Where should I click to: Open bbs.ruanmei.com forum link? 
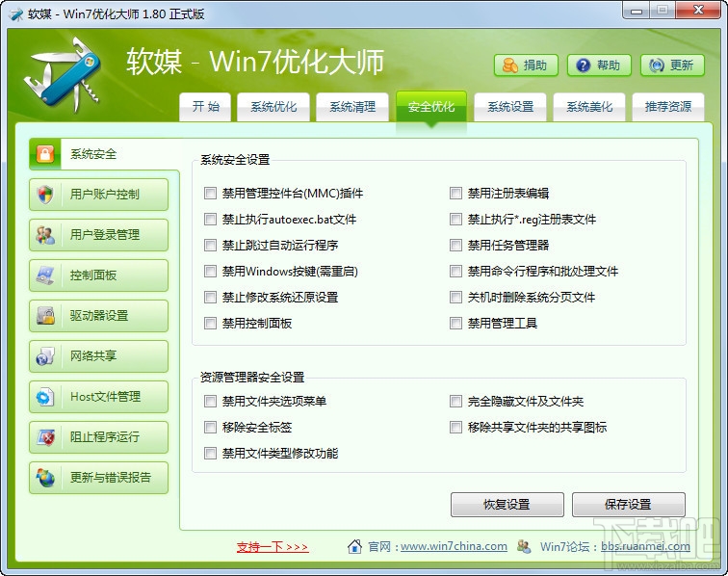point(645,546)
